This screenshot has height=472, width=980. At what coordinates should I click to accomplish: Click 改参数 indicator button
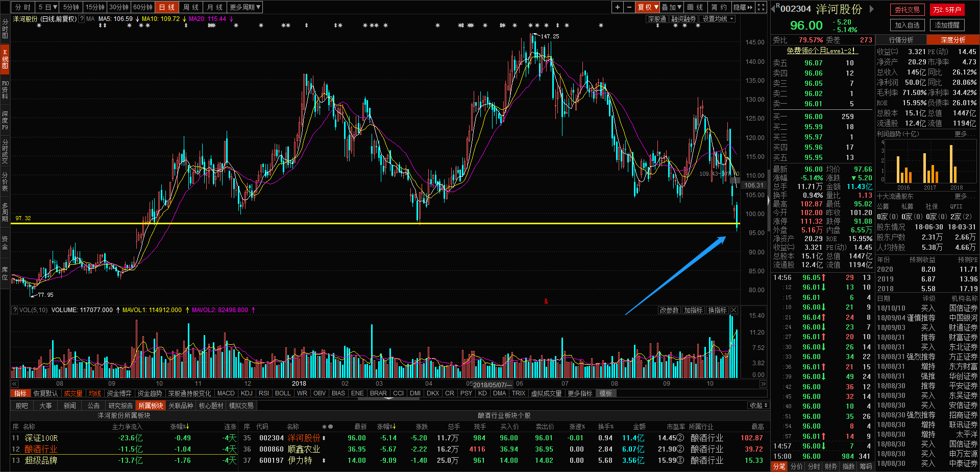(669, 310)
